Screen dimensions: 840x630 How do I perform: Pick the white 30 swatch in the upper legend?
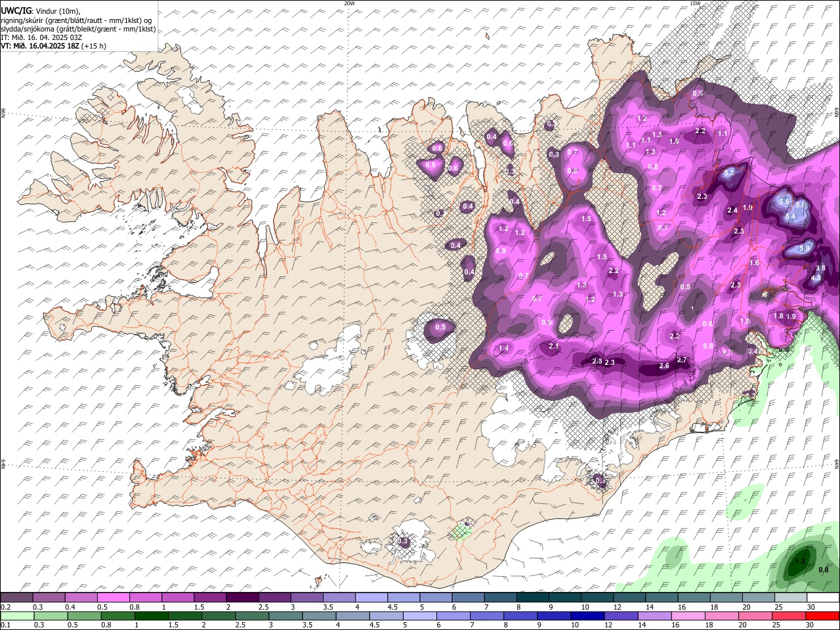point(823,598)
